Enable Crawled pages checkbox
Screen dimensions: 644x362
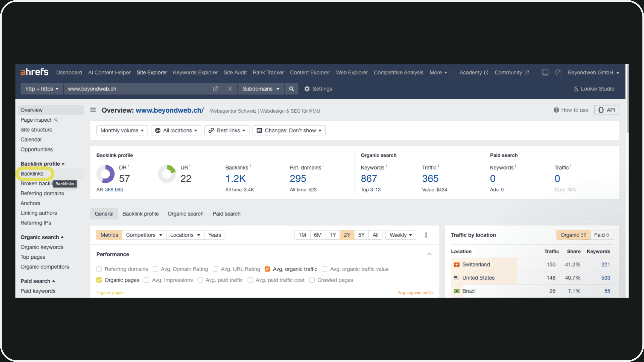click(312, 280)
